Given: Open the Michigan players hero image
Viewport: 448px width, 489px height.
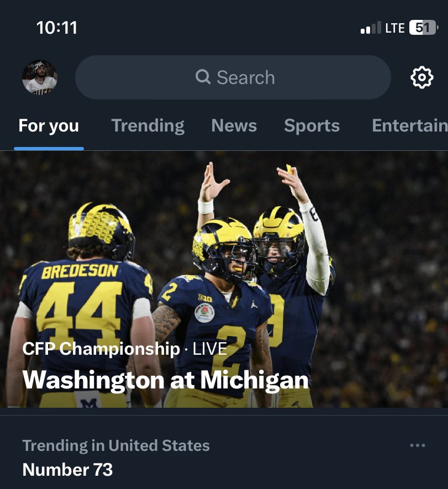Looking at the screenshot, I should point(224,280).
